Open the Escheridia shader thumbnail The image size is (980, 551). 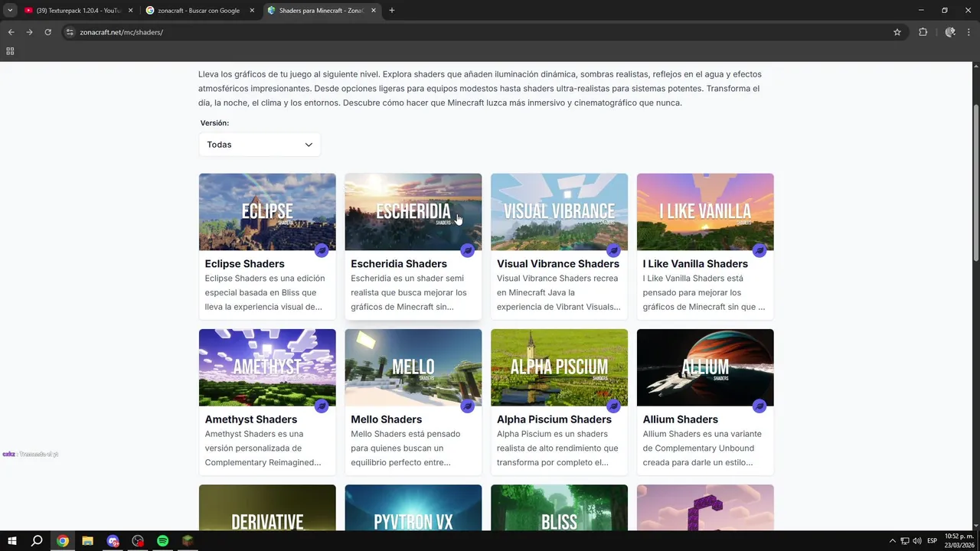point(413,212)
